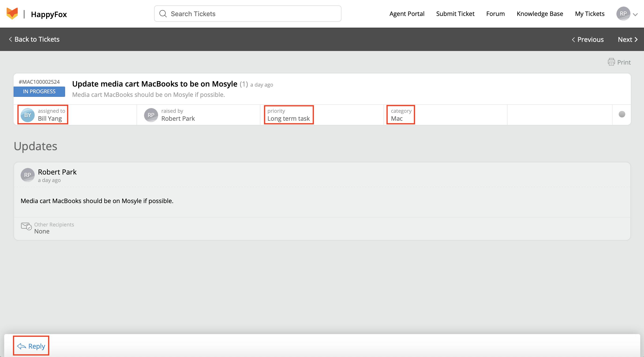Click the IN PROGRESS status badge
Viewport: 644px width, 357px height.
39,91
